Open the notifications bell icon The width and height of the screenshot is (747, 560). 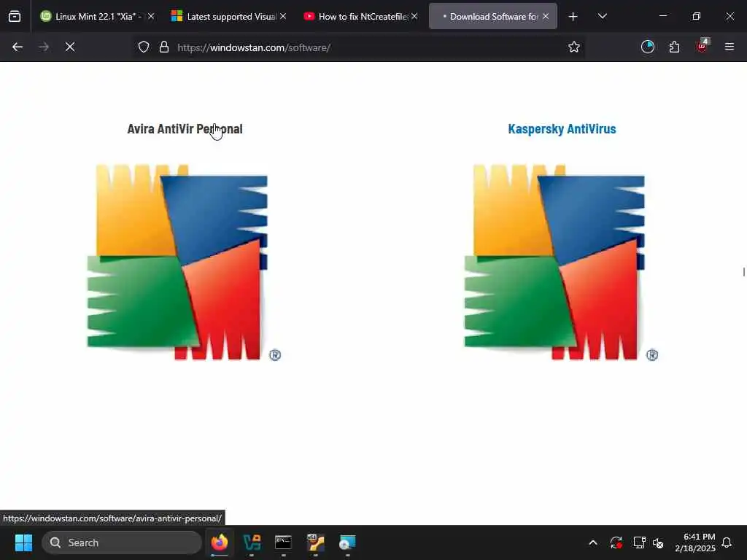click(727, 542)
